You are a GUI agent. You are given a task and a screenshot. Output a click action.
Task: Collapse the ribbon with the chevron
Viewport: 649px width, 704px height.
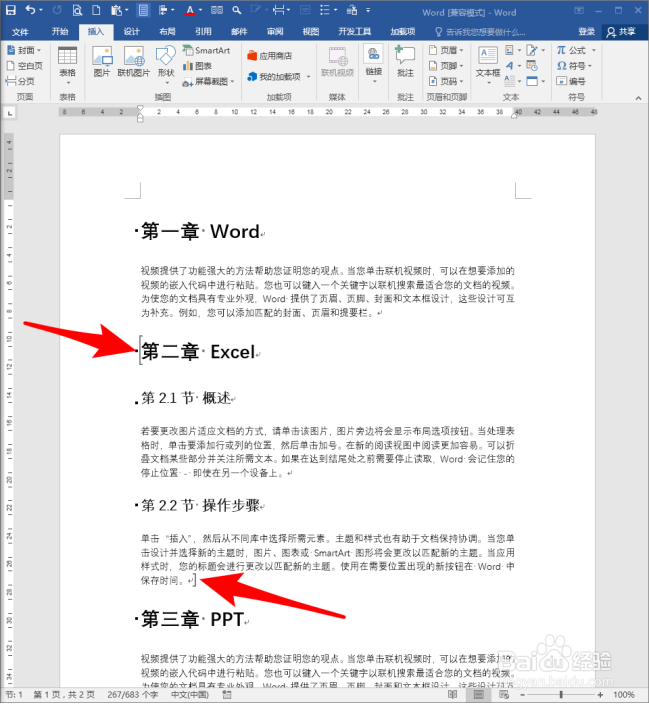(638, 98)
